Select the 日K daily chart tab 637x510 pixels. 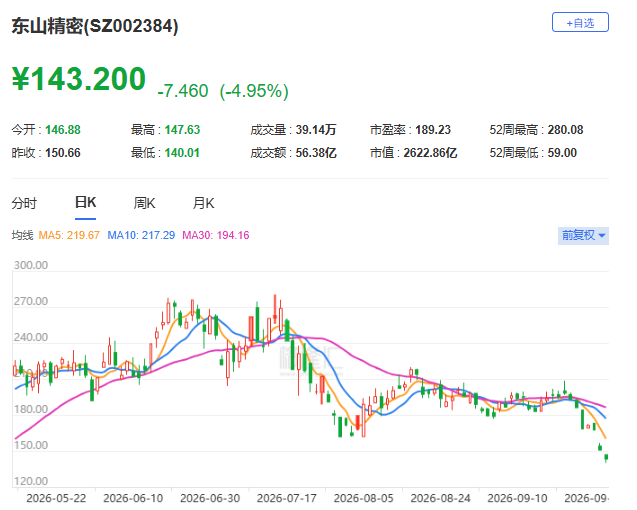point(85,202)
